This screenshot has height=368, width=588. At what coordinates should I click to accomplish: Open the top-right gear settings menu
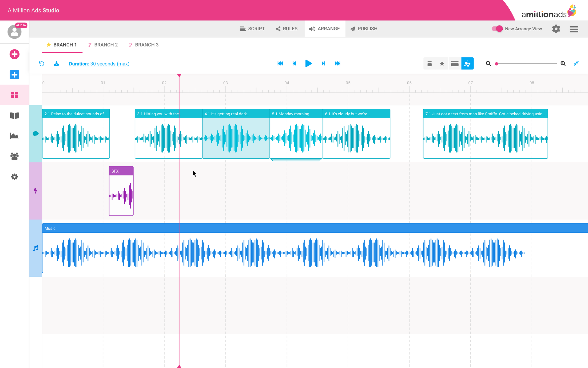(556, 29)
